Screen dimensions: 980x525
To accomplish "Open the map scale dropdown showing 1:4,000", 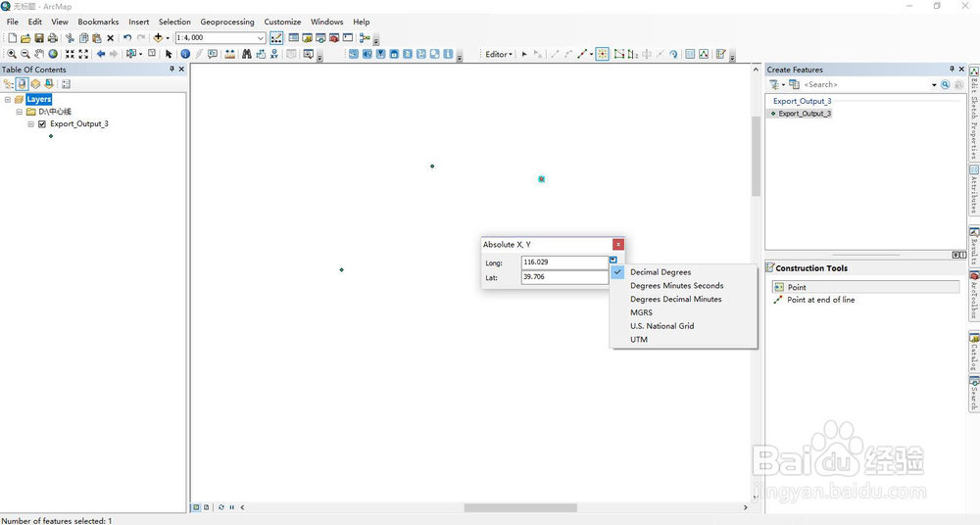I will pyautogui.click(x=261, y=38).
